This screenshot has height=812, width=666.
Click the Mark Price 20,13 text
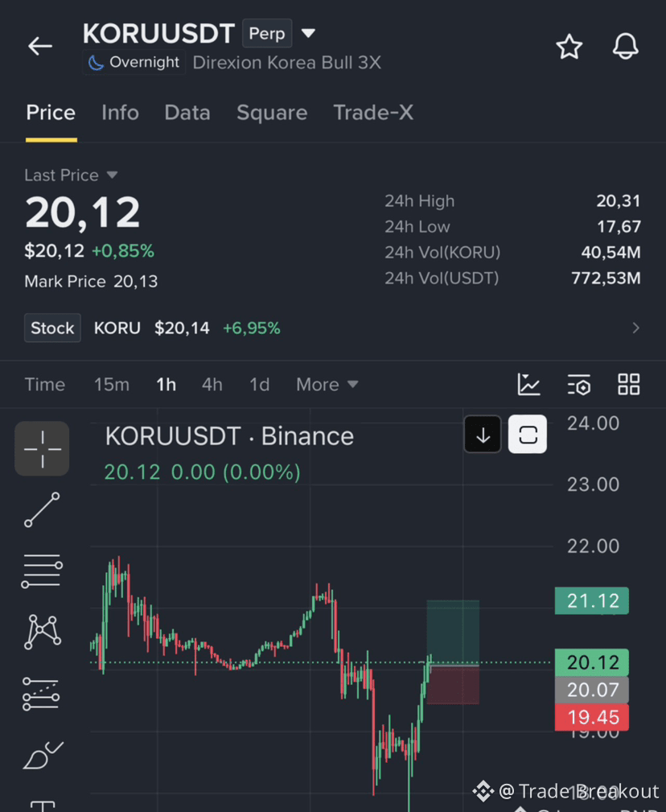coord(91,281)
